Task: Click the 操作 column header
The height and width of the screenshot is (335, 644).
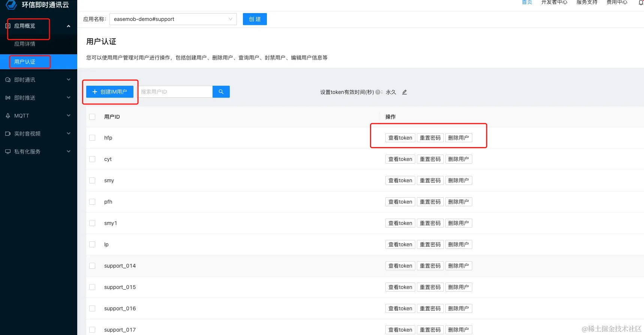Action: 391,117
